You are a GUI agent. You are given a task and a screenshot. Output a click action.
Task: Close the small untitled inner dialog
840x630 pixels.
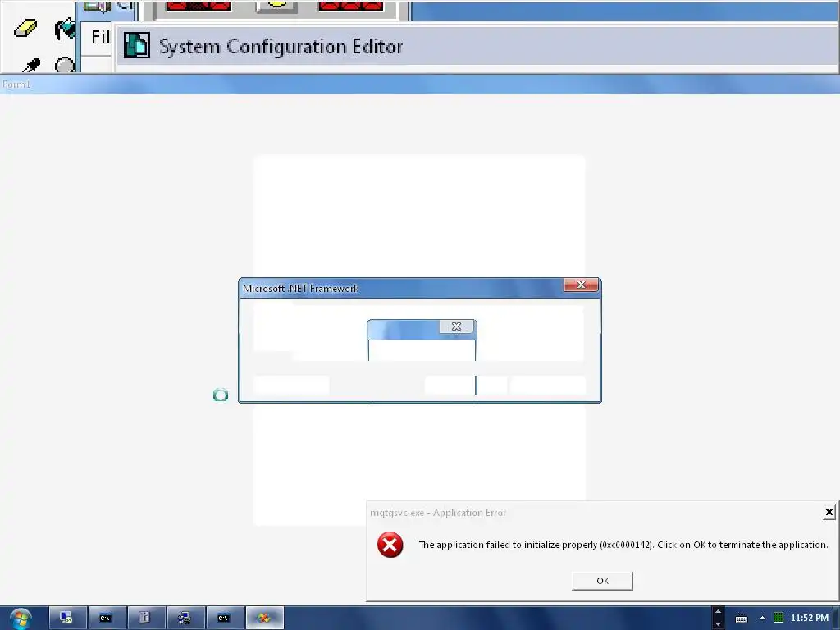click(456, 326)
